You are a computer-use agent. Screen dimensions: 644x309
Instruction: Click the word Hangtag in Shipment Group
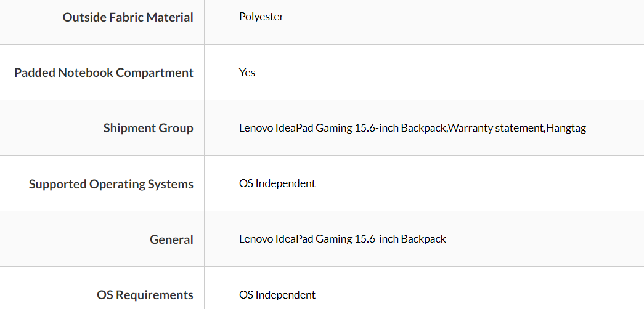point(566,128)
